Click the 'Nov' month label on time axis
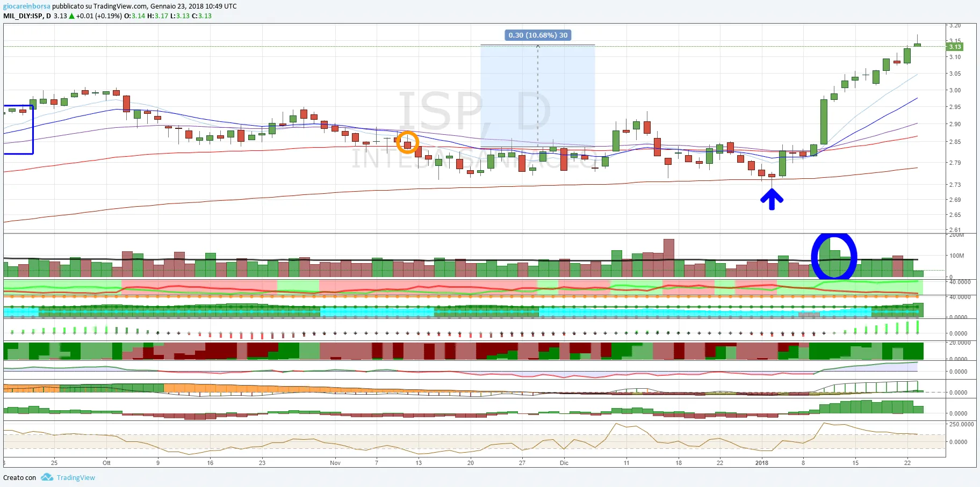 click(x=335, y=463)
